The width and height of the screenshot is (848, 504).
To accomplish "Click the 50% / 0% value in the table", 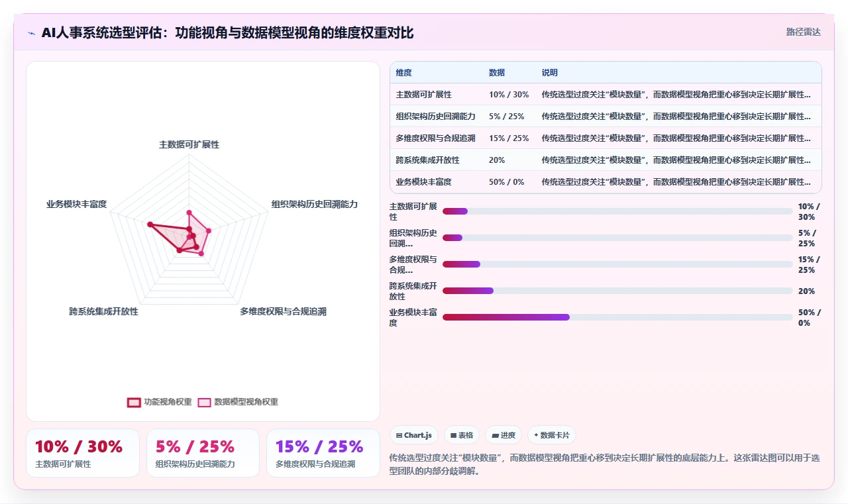I will pyautogui.click(x=507, y=182).
